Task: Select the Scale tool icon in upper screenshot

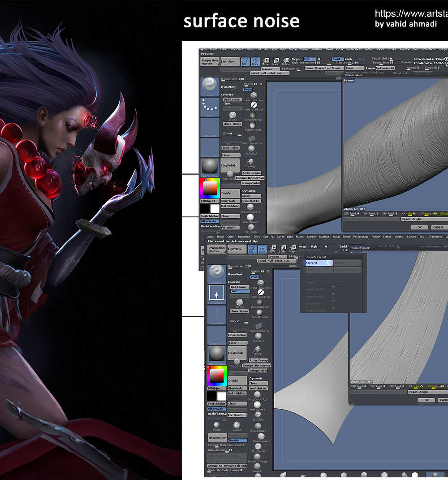Action: point(275,61)
